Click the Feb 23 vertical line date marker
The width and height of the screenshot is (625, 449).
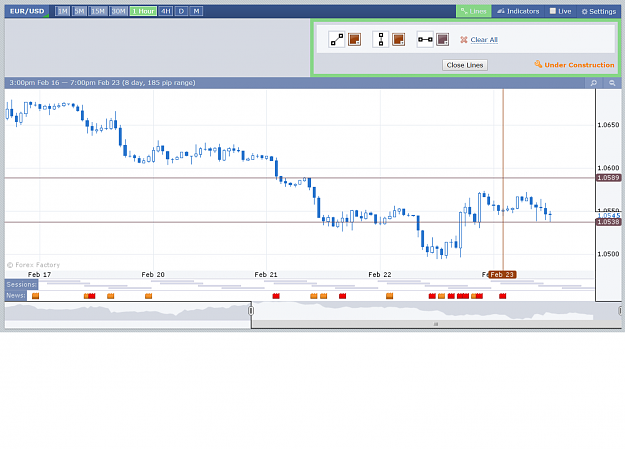click(502, 274)
